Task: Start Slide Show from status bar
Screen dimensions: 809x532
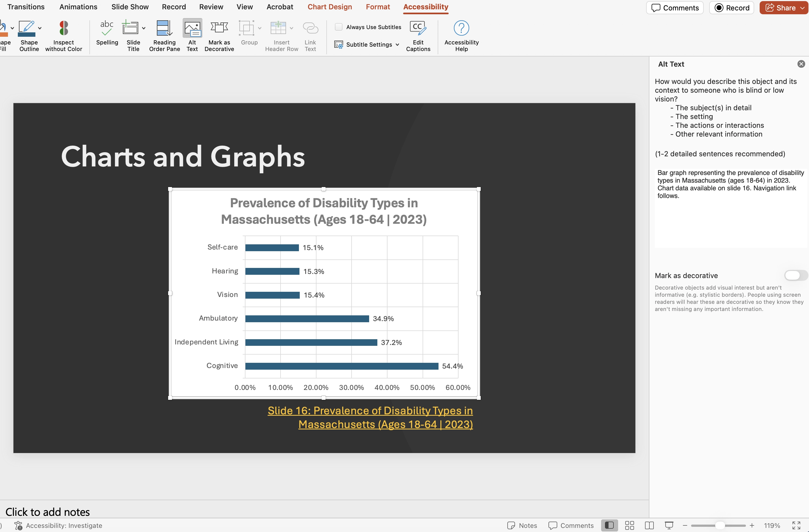Action: pos(669,525)
